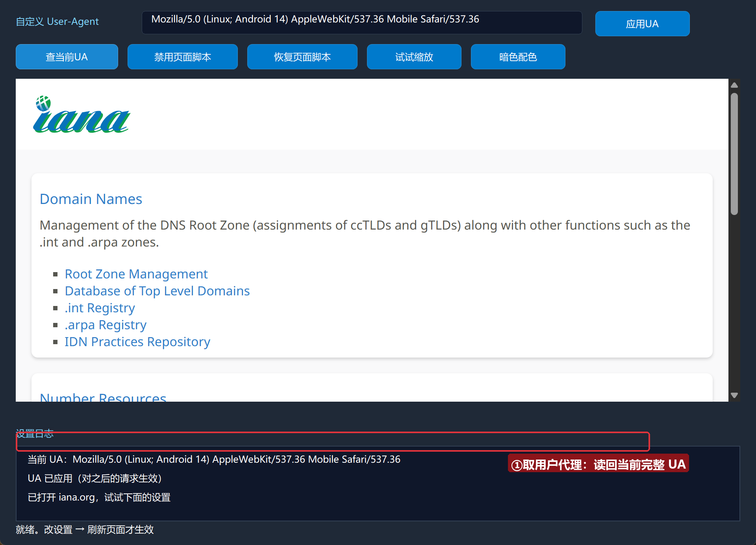The width and height of the screenshot is (756, 545).
Task: Click 禁用页面脚本 button
Action: pos(183,57)
